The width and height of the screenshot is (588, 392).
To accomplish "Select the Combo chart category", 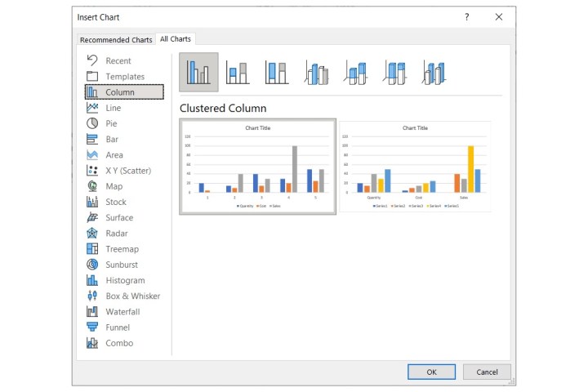I will click(124, 343).
